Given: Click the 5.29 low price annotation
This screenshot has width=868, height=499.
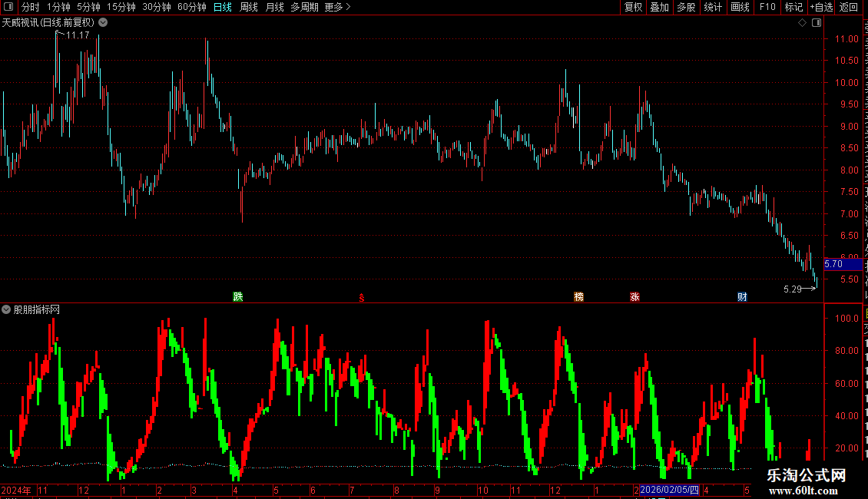Looking at the screenshot, I should [793, 289].
